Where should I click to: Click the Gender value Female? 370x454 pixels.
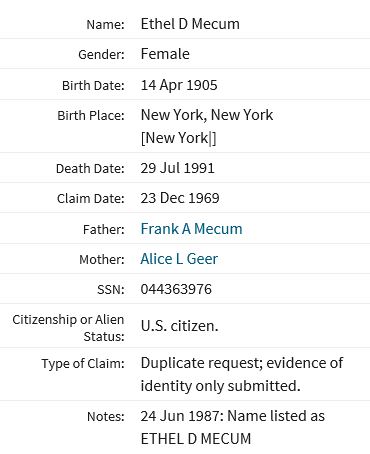[165, 54]
